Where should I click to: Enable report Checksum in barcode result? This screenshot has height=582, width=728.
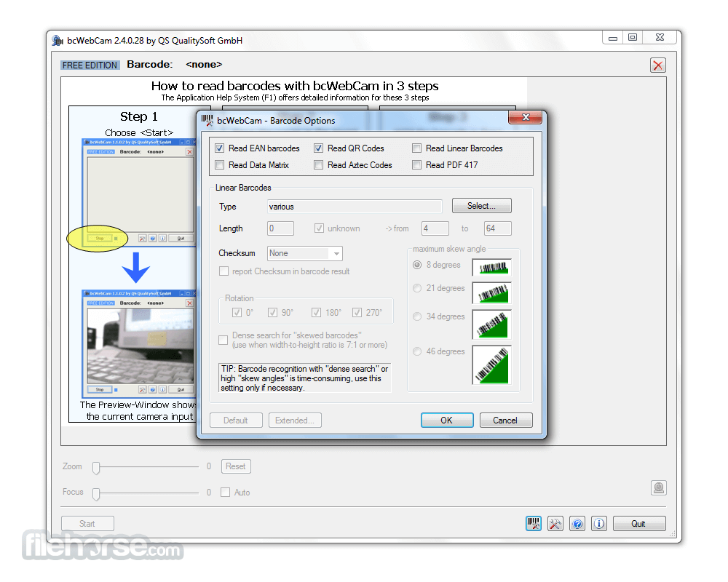tap(223, 271)
